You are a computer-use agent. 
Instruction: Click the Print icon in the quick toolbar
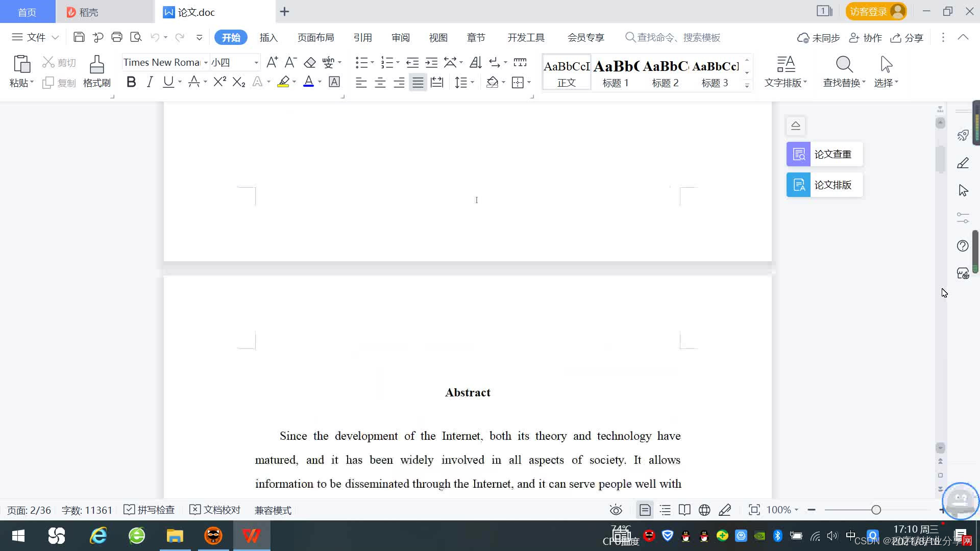[117, 37]
